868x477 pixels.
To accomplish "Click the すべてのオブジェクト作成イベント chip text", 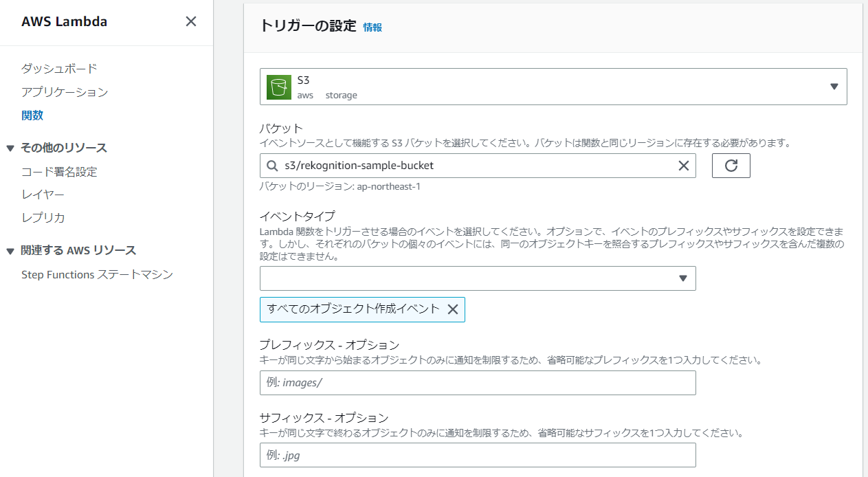I will point(353,309).
